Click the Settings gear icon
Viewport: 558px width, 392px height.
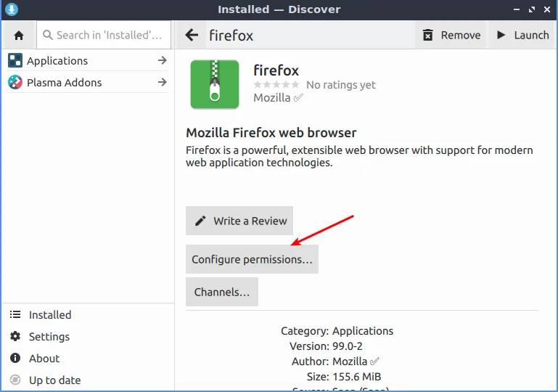pyautogui.click(x=15, y=336)
